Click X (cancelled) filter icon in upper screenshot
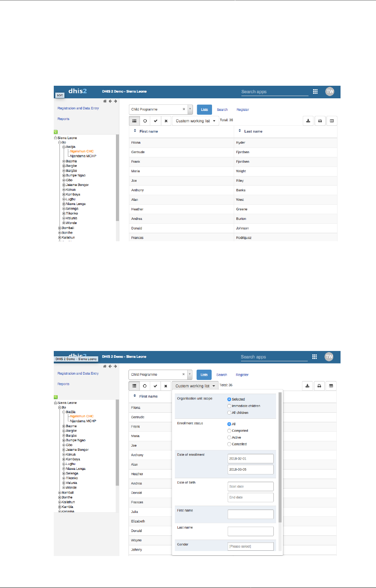 pos(166,121)
